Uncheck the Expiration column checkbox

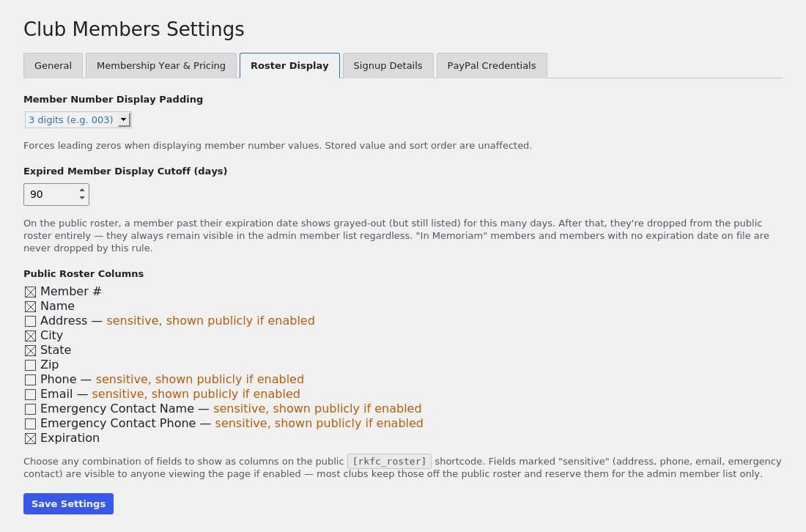30,438
